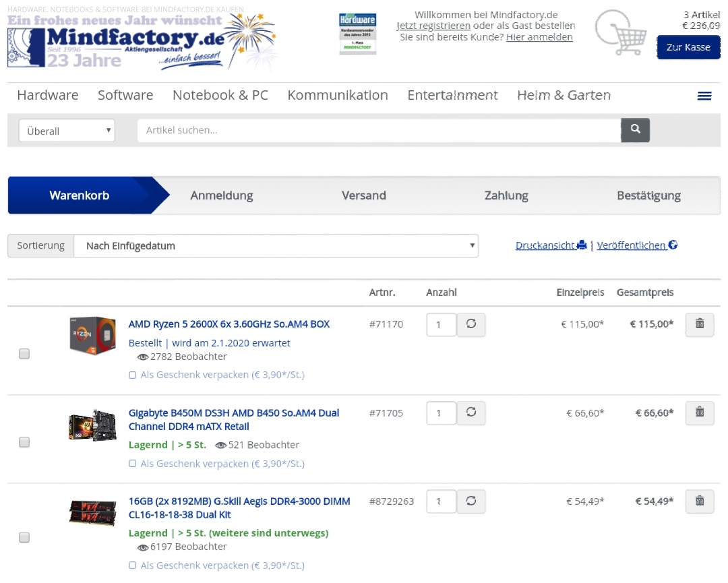Enable gift wrapping for G.Skill Aegis RAM
Image resolution: width=728 pixels, height=583 pixels.
tap(132, 565)
